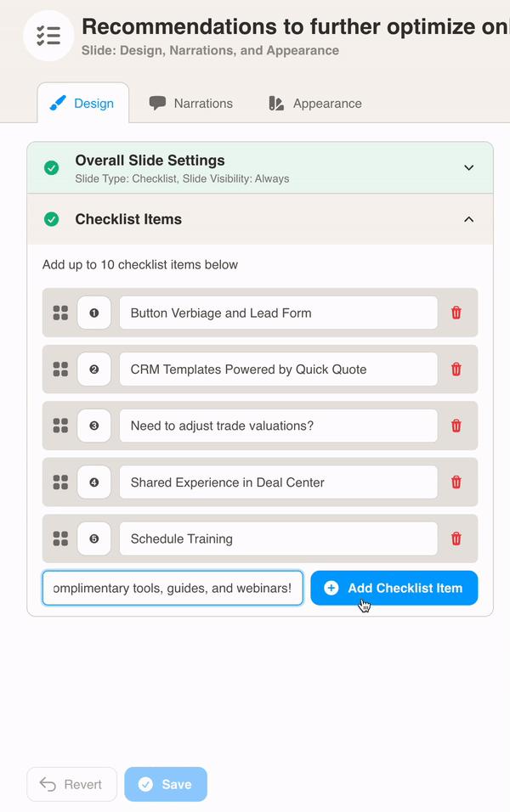Screen dimensions: 510x812
Task: Click the Revert button
Action: pos(71,784)
